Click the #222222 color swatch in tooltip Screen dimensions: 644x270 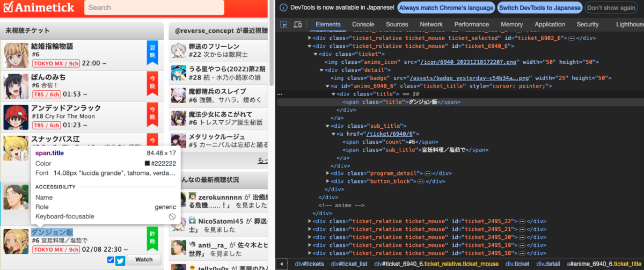(147, 163)
